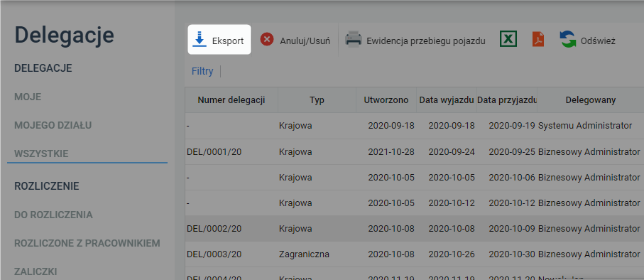644x280 pixels.
Task: Click the Eksport download arrow icon
Action: (x=200, y=39)
